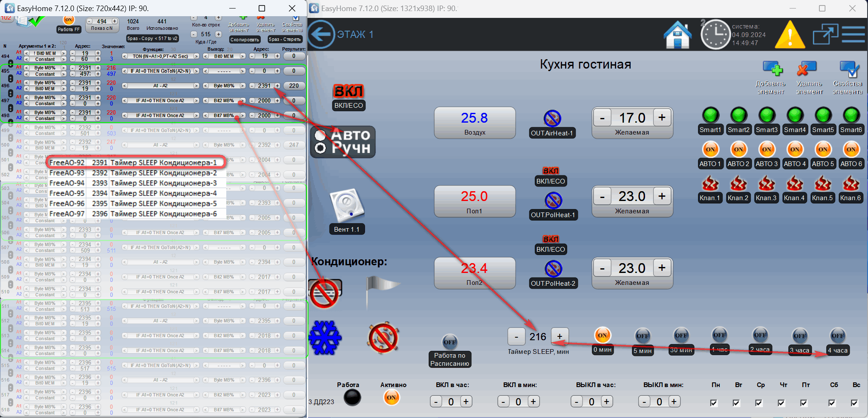Click the blue snowflake cooling icon
Image resolution: width=868 pixels, height=419 pixels.
[325, 338]
